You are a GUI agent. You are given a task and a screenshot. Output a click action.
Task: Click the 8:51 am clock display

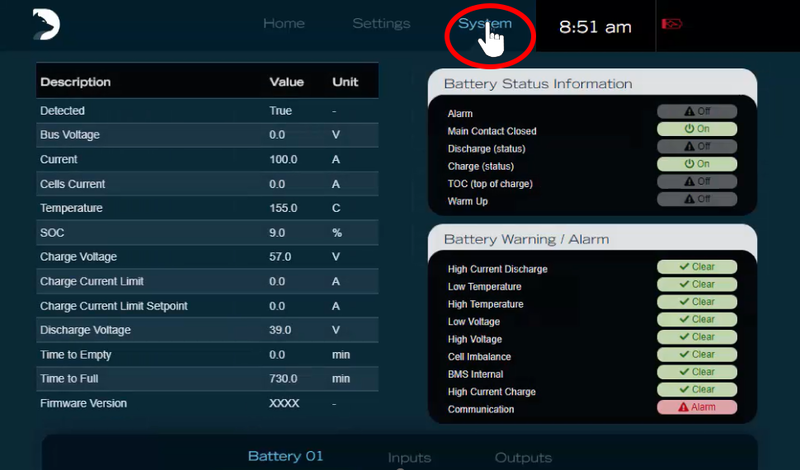595,27
